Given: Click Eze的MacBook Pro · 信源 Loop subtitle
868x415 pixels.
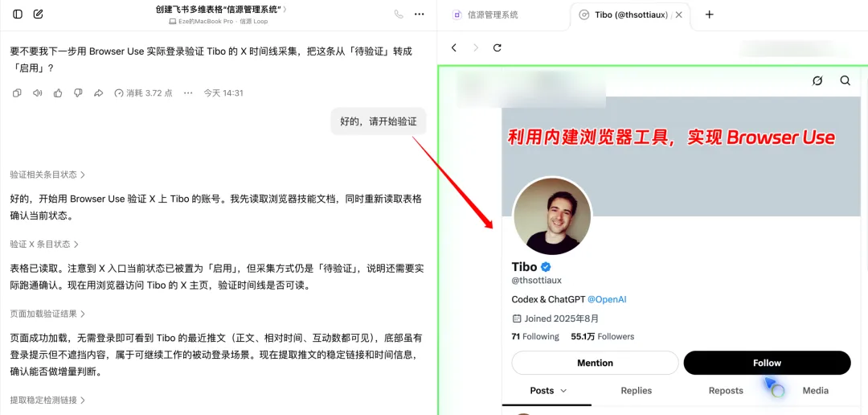Looking at the screenshot, I should click(219, 21).
